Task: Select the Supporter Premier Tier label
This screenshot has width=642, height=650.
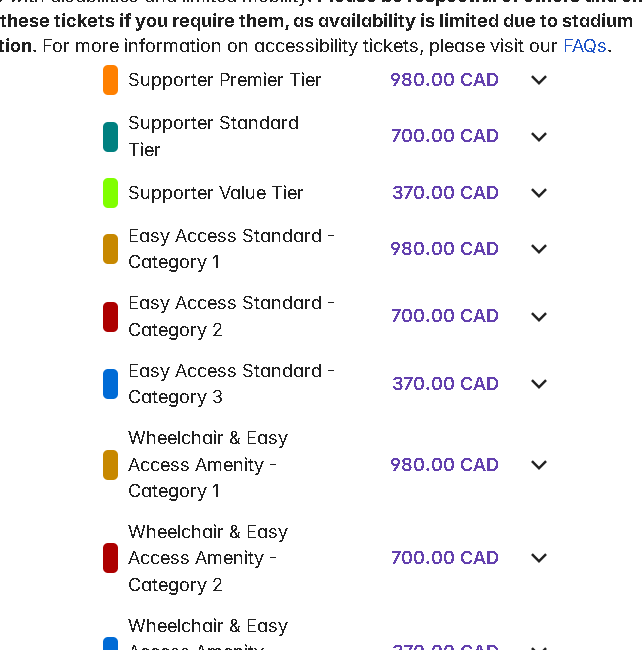Action: pos(225,80)
